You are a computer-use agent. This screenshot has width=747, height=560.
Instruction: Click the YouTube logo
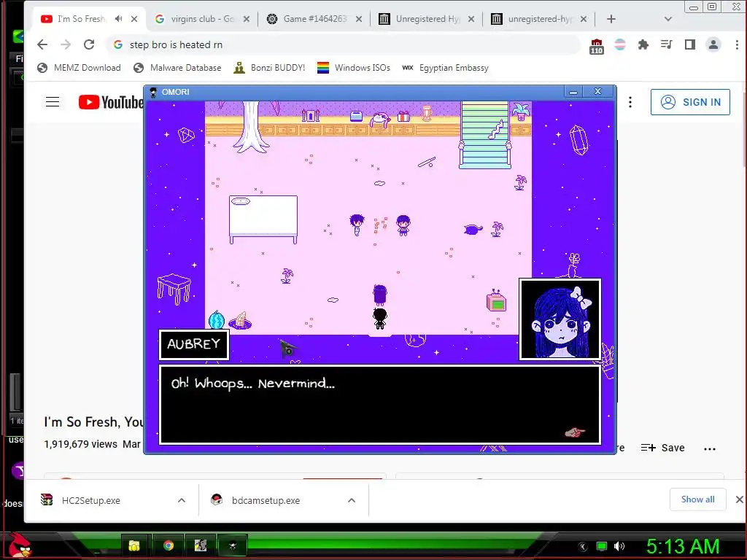(x=111, y=102)
